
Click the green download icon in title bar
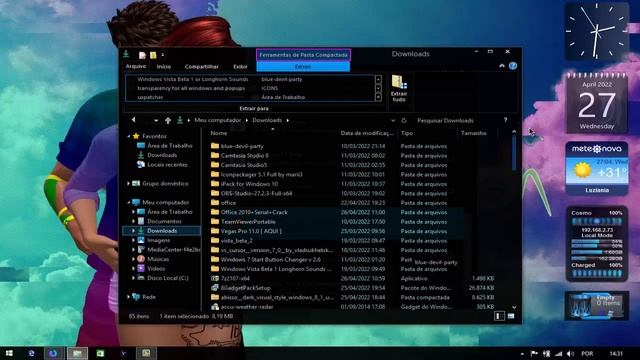tap(126, 54)
